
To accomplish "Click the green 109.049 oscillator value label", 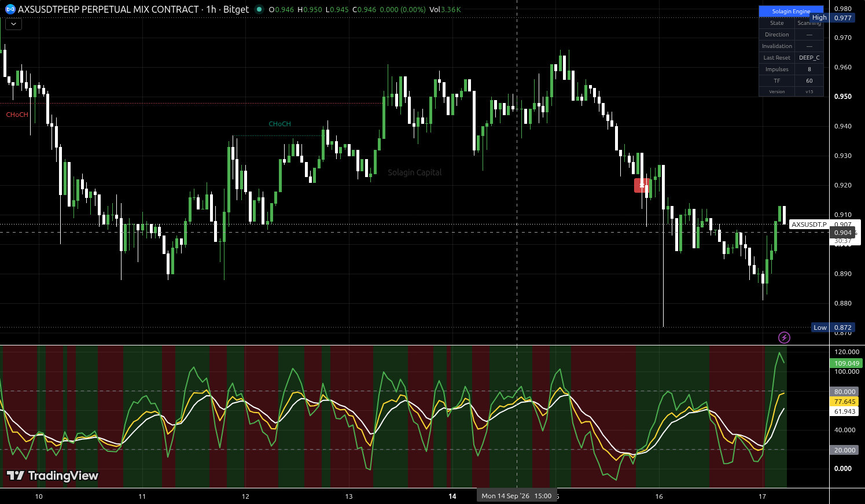I will 846,363.
